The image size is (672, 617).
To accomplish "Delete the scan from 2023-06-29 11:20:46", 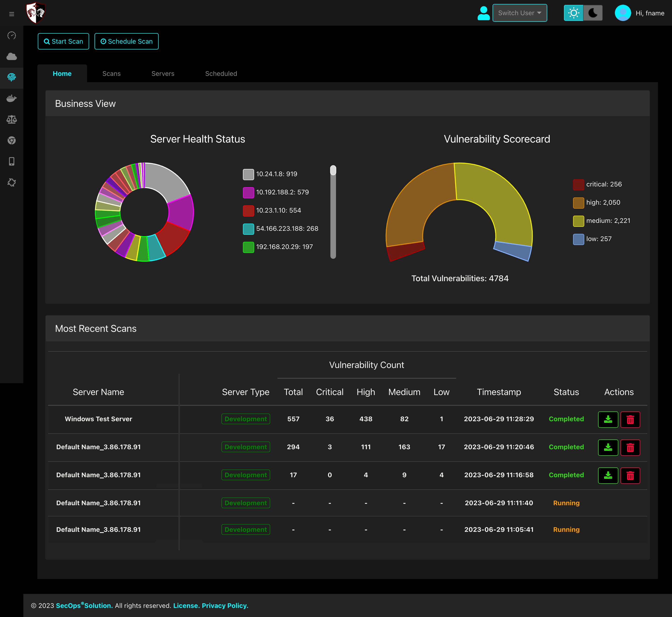I will (630, 447).
